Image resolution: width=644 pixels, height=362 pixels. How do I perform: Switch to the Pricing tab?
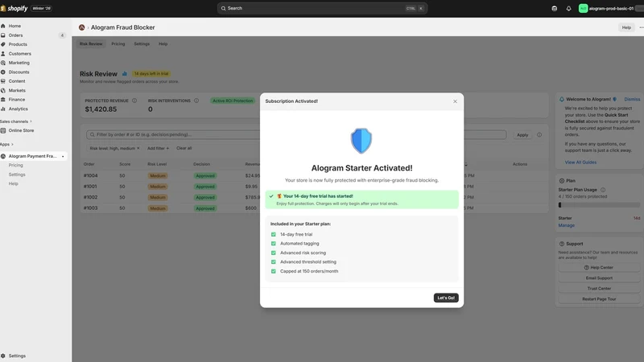click(118, 44)
